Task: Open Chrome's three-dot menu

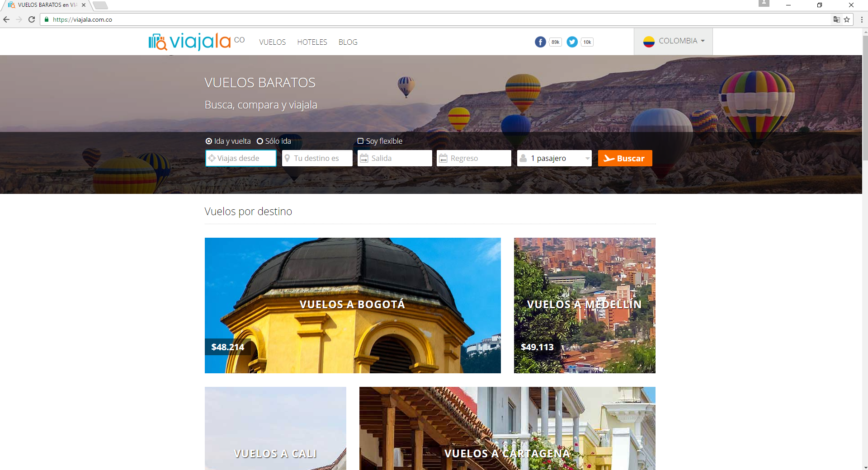Action: (862, 19)
